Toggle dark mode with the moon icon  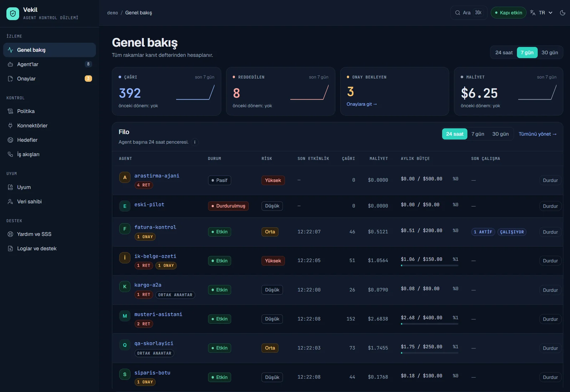coord(563,13)
